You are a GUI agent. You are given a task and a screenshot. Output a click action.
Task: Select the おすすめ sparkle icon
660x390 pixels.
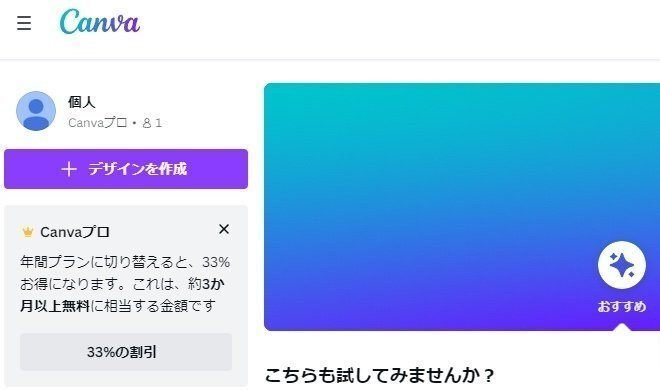click(x=622, y=265)
